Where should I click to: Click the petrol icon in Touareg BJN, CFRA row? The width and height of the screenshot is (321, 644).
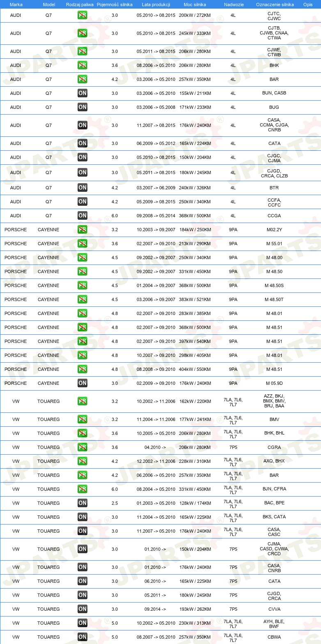pyautogui.click(x=83, y=489)
